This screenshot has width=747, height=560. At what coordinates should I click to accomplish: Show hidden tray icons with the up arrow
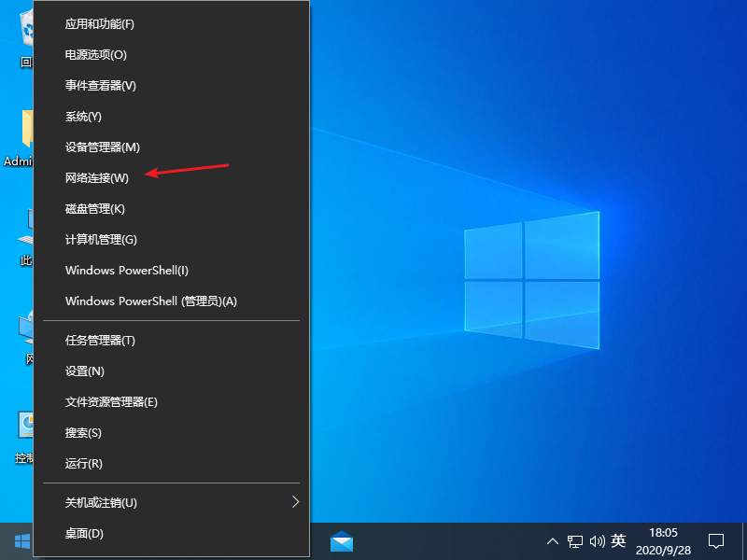click(554, 540)
